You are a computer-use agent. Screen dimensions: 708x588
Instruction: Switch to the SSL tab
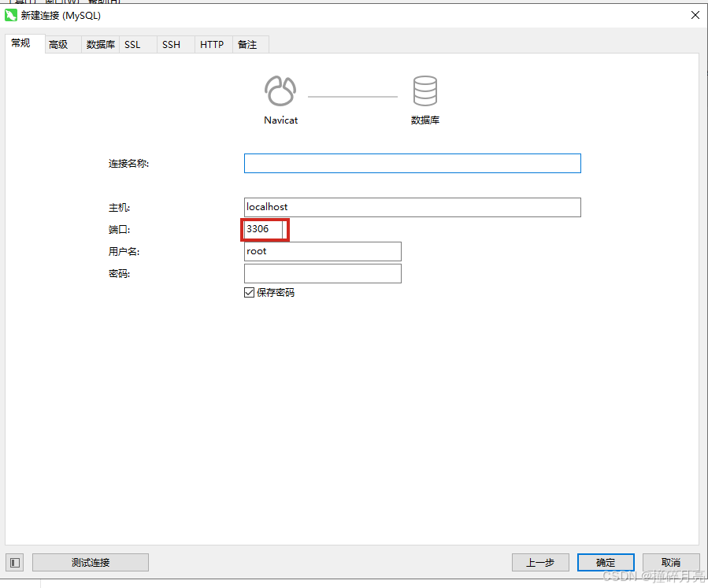coord(132,44)
